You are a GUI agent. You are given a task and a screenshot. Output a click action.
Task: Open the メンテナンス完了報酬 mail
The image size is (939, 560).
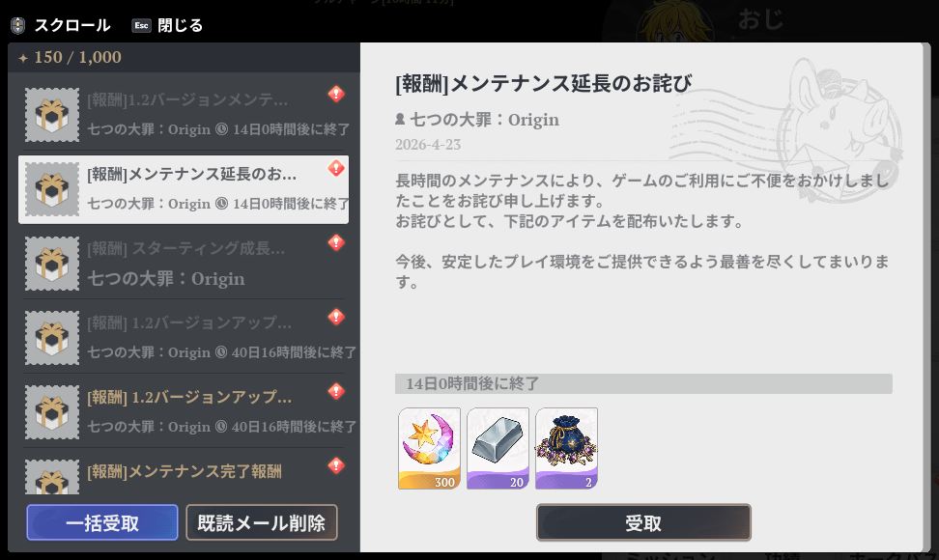point(184,474)
